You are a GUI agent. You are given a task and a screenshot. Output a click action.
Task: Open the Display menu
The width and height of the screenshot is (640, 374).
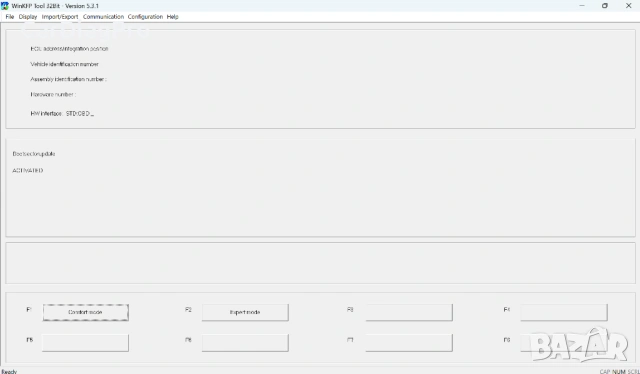point(28,17)
